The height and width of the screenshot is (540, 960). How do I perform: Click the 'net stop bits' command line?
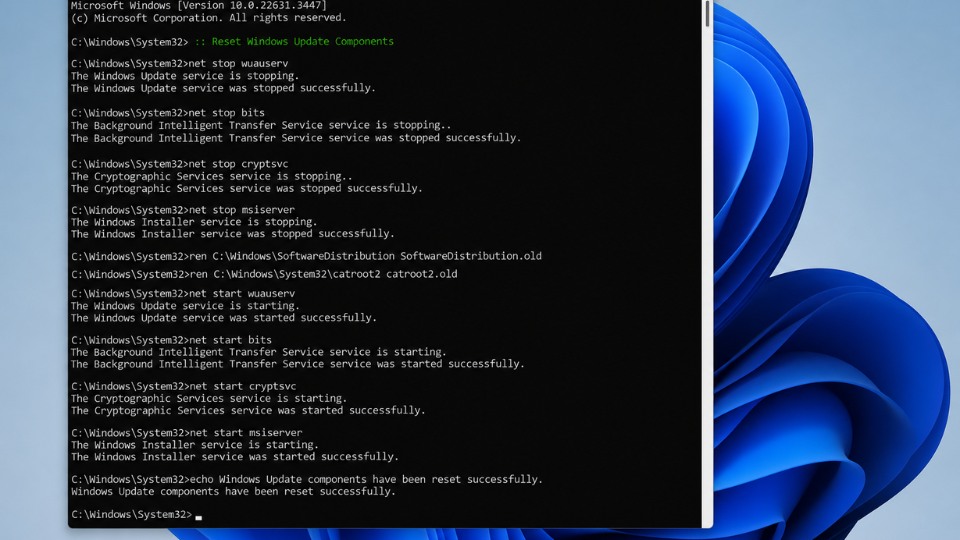(168, 113)
